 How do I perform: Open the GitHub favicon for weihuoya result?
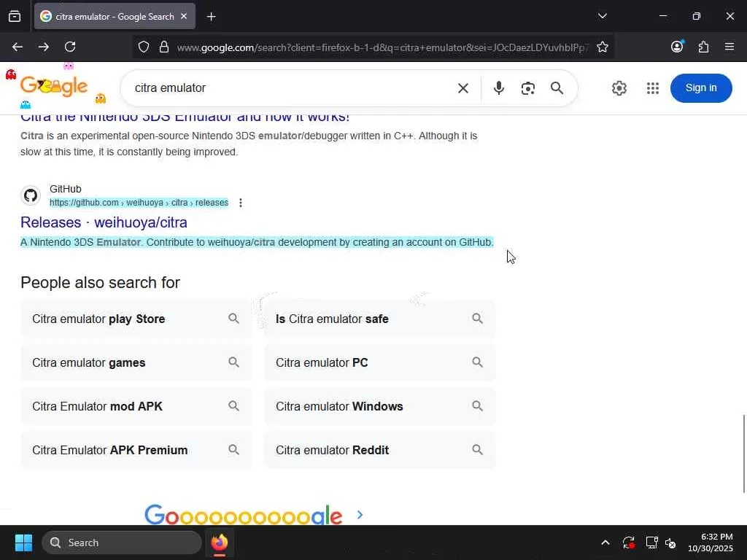31,195
